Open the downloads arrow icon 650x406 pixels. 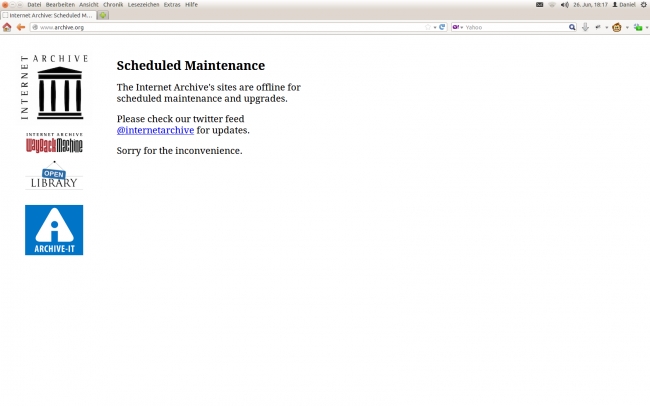coord(585,27)
